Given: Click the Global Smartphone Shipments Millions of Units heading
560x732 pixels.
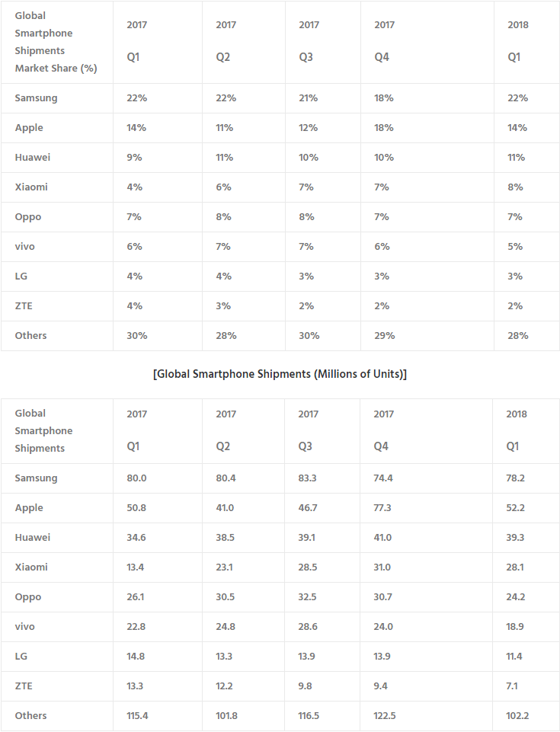Looking at the screenshot, I should pos(280,374).
